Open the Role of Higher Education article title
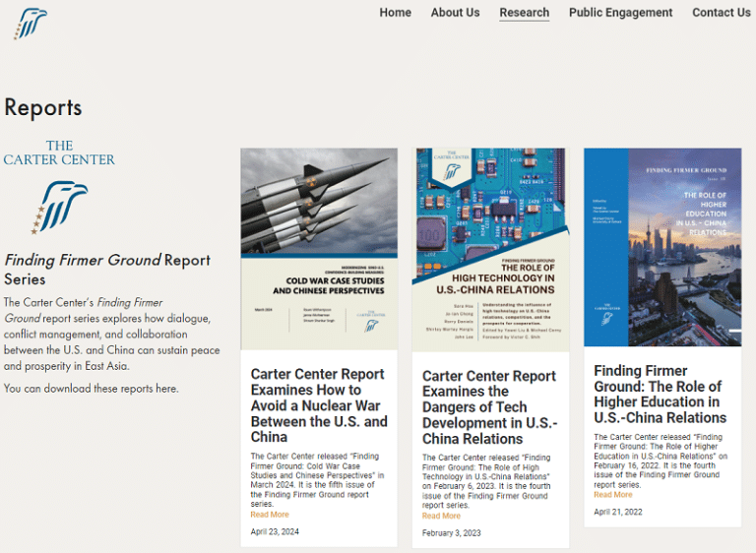 (661, 394)
